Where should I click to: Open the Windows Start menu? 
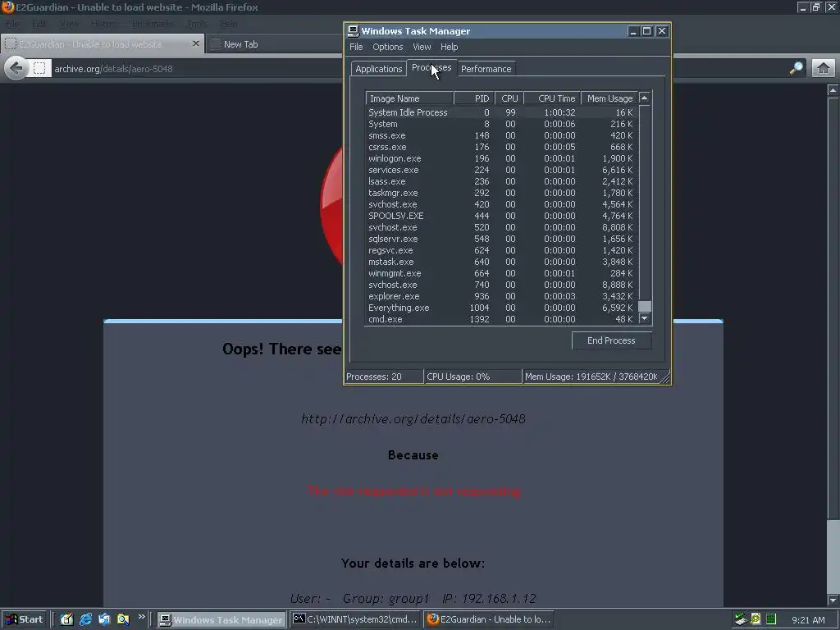click(24, 619)
